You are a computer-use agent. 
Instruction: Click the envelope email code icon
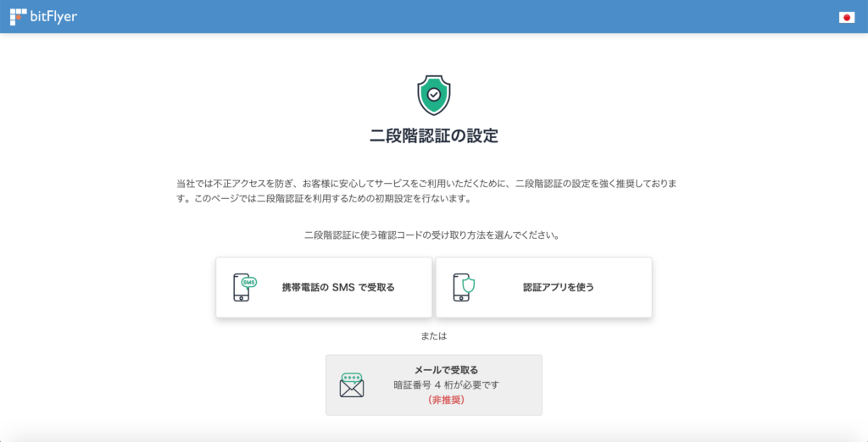click(x=352, y=385)
